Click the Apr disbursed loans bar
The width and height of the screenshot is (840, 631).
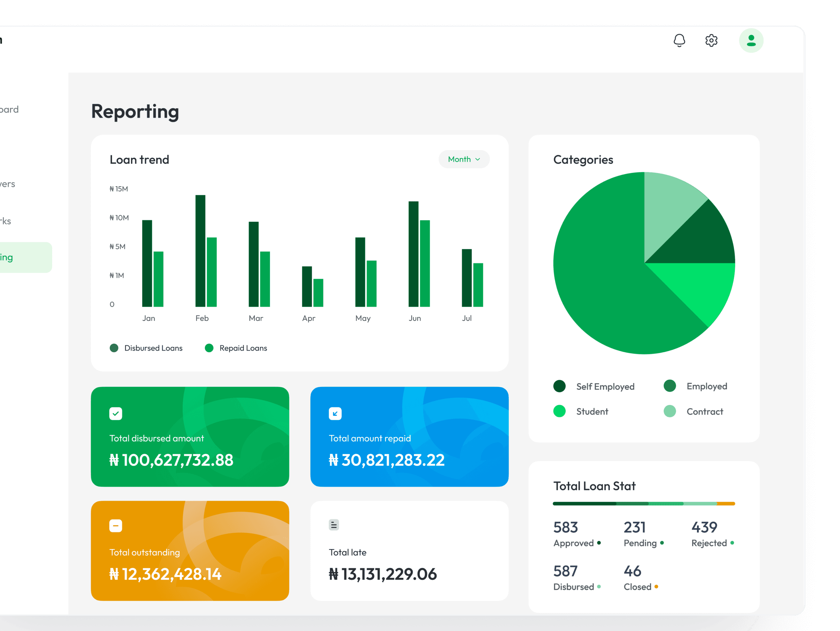(x=307, y=286)
